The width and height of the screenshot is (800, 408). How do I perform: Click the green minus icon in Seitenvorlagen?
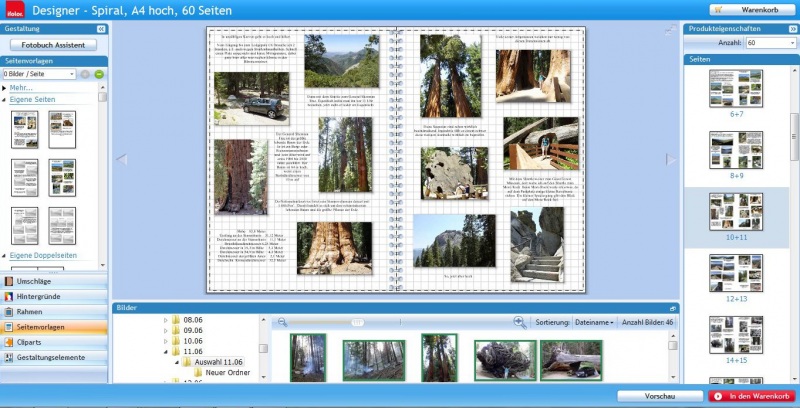coord(99,74)
